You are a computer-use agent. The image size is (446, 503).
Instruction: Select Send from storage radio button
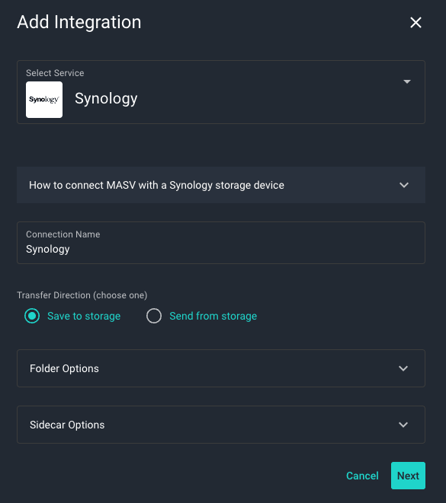point(154,316)
